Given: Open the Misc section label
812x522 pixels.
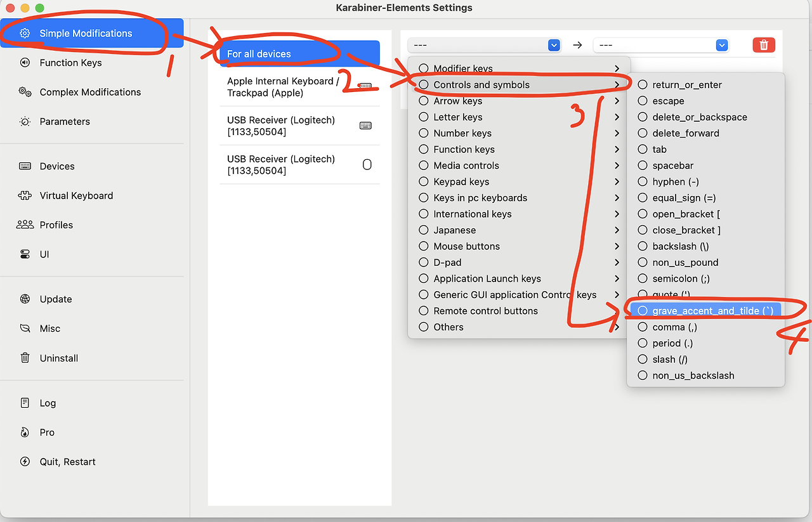Looking at the screenshot, I should 50,329.
